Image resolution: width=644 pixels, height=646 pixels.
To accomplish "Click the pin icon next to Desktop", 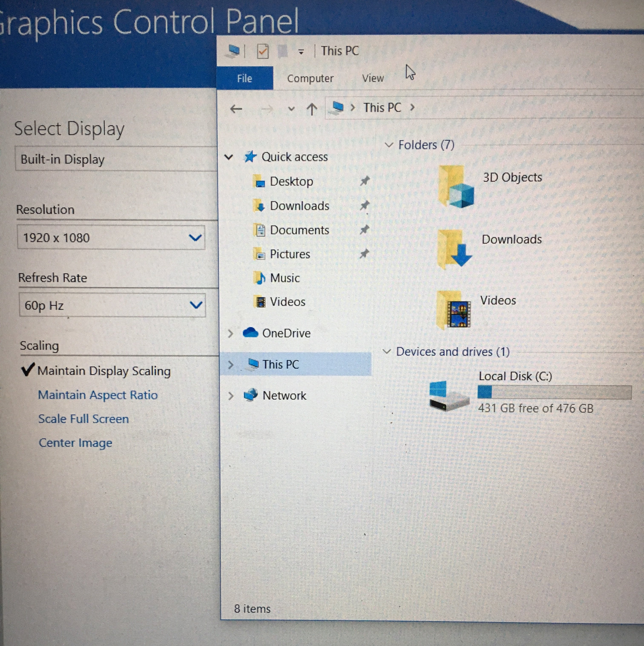I will (x=365, y=181).
